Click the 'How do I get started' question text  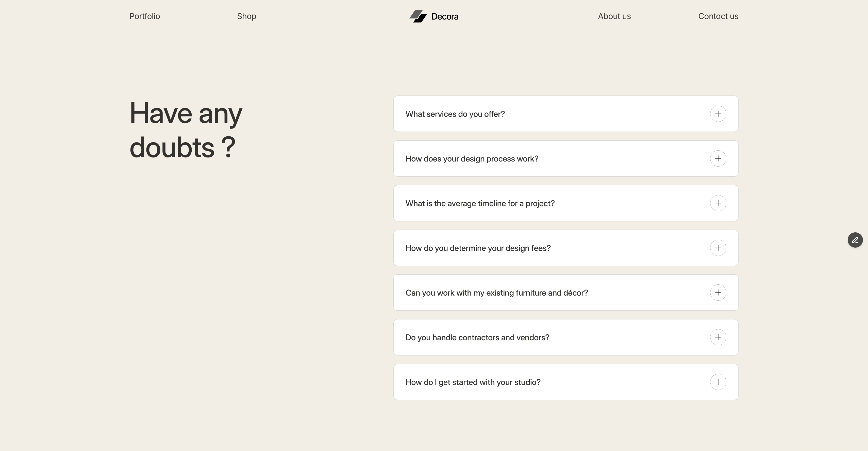click(x=473, y=382)
